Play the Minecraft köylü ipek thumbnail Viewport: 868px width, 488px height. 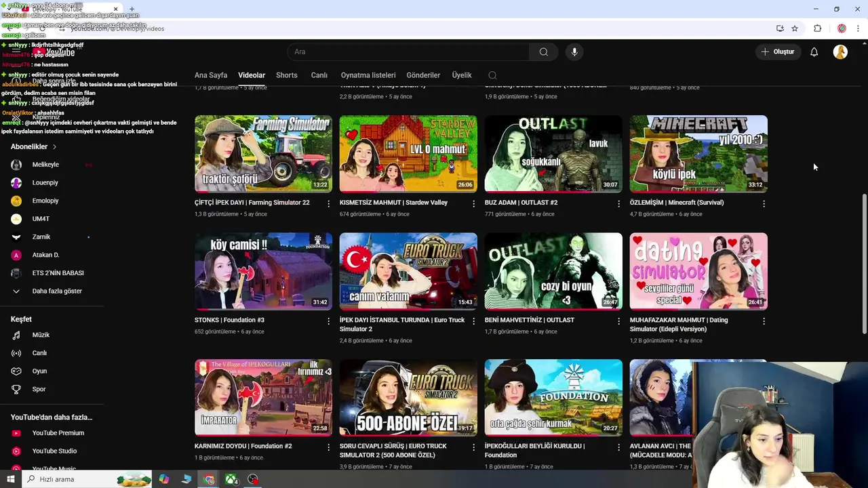pos(698,154)
